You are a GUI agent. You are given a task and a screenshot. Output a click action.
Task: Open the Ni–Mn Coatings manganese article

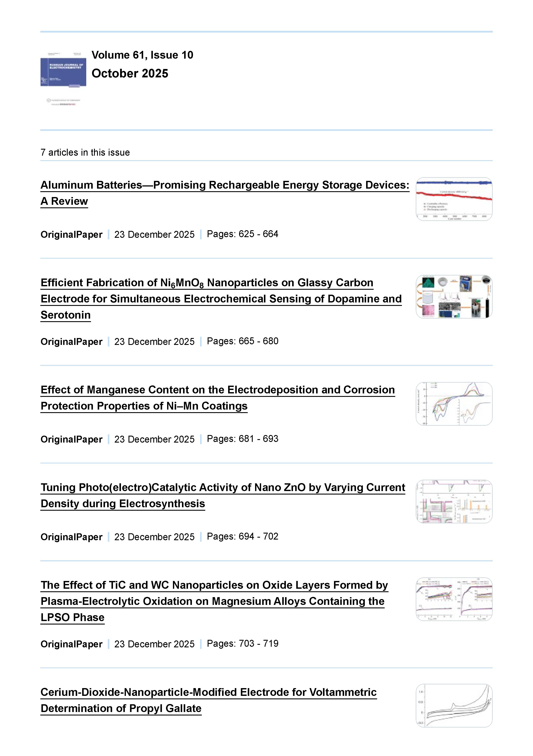tap(217, 390)
